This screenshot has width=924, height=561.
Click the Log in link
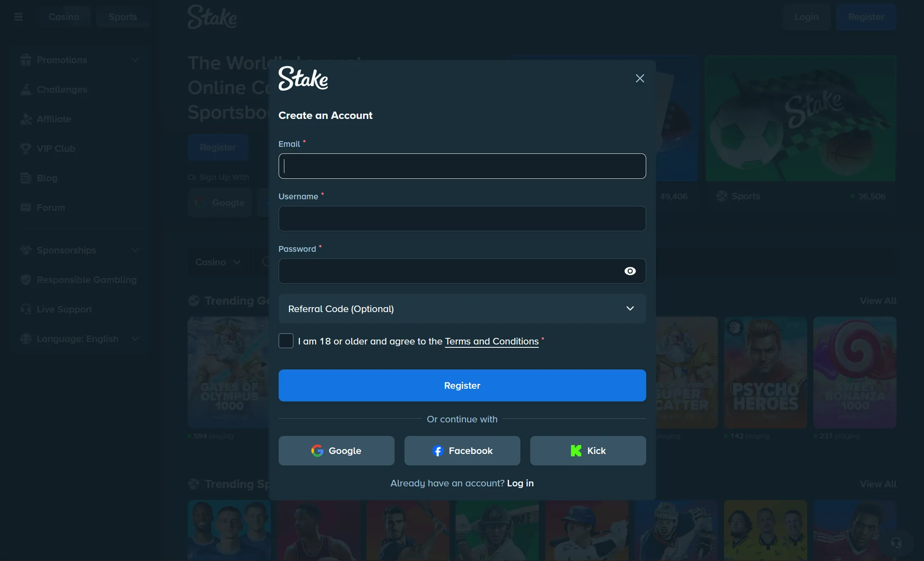pos(520,483)
